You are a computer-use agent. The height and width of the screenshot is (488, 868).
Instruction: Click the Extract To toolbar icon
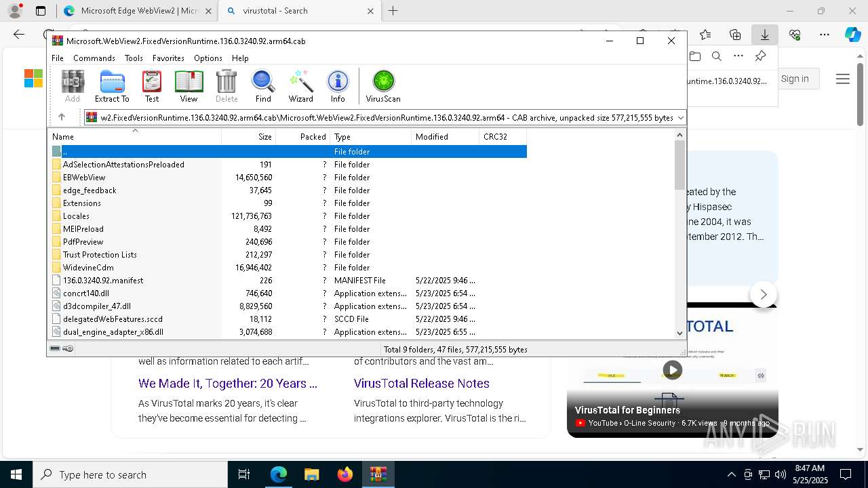112,86
